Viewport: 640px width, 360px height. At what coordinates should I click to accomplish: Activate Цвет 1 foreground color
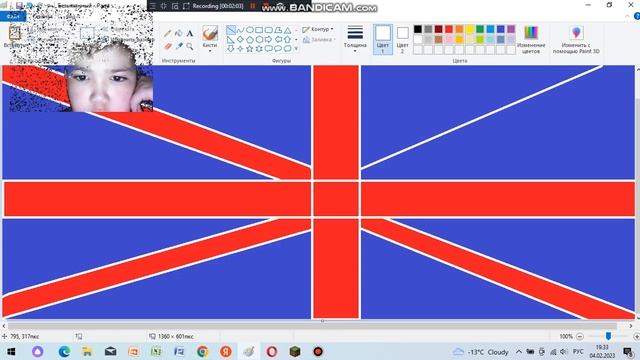tap(383, 40)
